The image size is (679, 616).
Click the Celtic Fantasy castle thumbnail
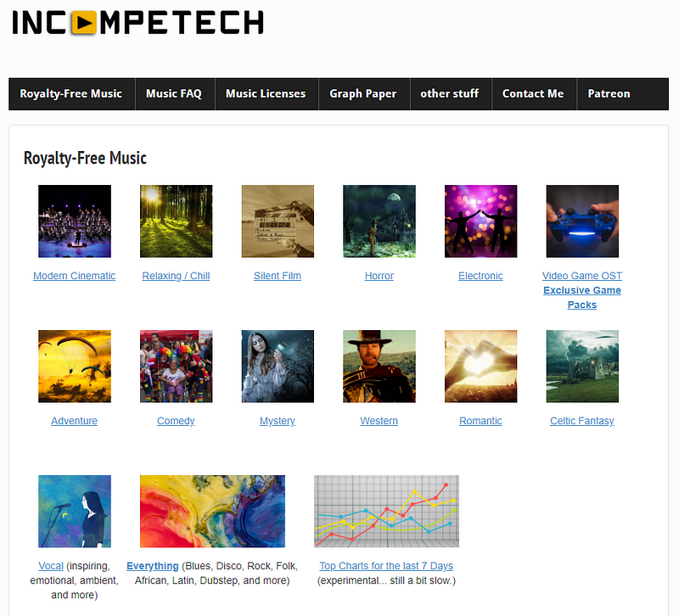coord(582,367)
